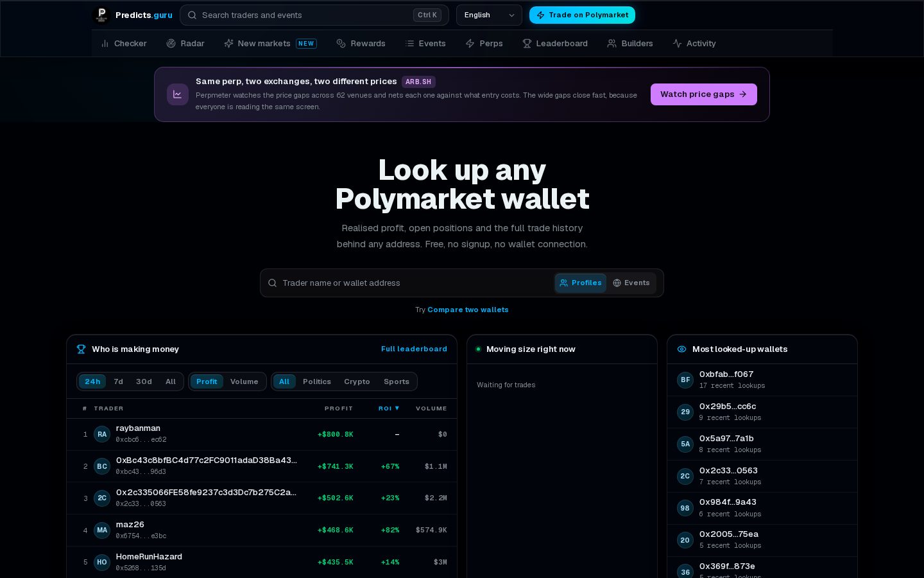Click the magnifier icon in wallet search field
This screenshot has width=924, height=578.
point(272,283)
